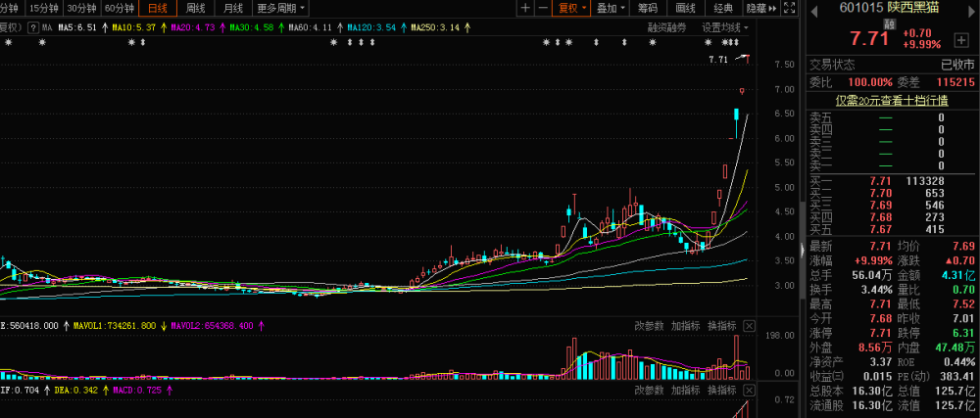Toggle fullscreen chart view icon
Image resolution: width=980 pixels, height=418 pixels.
(x=789, y=8)
